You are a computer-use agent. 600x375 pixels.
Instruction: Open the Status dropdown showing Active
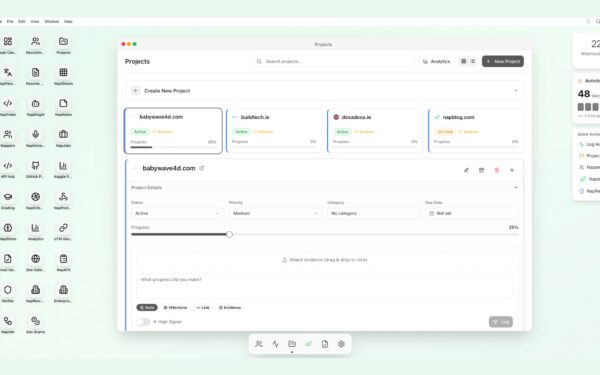click(x=177, y=213)
